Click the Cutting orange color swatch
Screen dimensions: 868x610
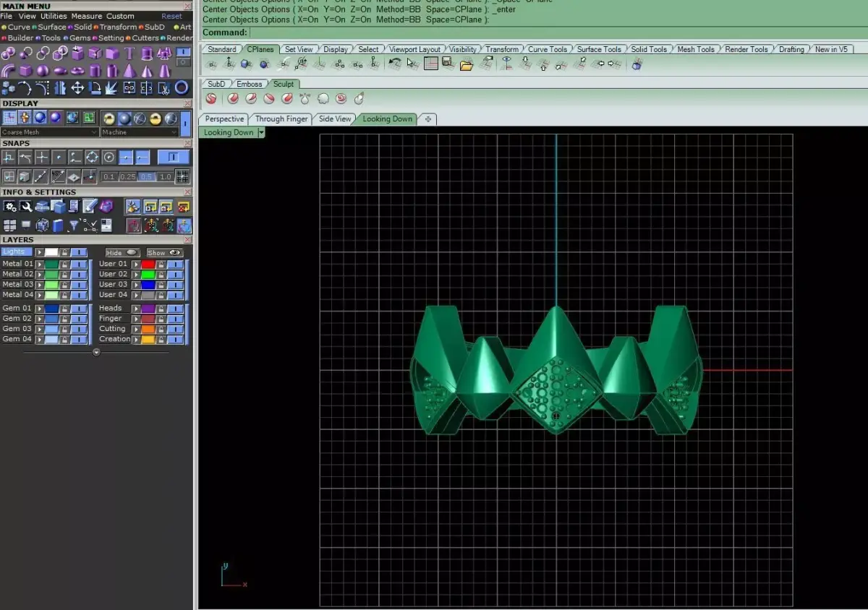coord(148,329)
